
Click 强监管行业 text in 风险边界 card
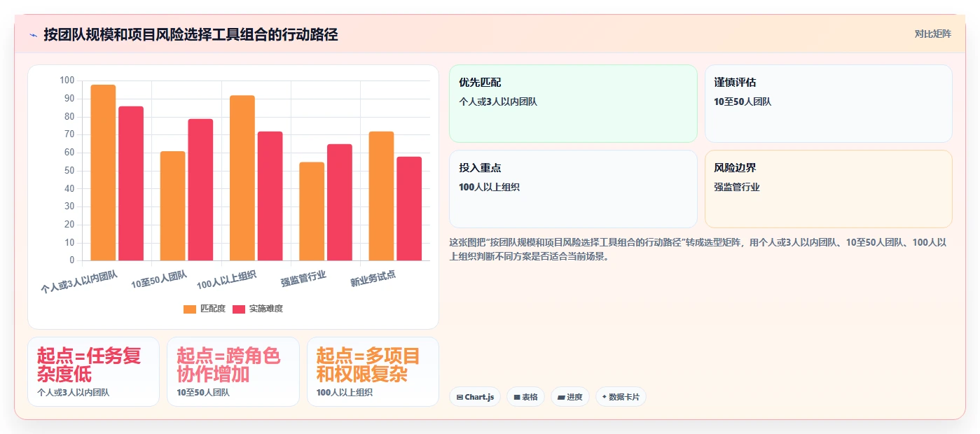[737, 187]
